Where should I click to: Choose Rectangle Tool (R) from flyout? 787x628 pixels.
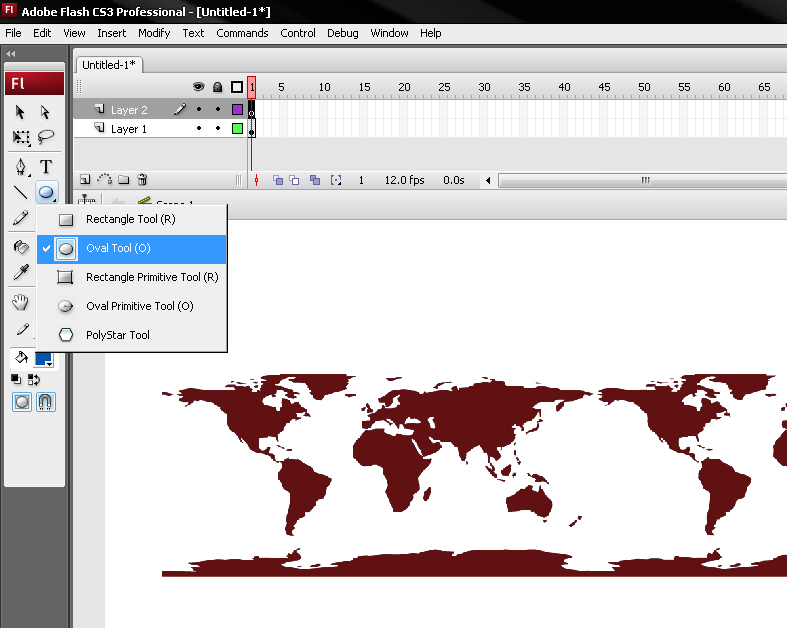pyautogui.click(x=132, y=219)
